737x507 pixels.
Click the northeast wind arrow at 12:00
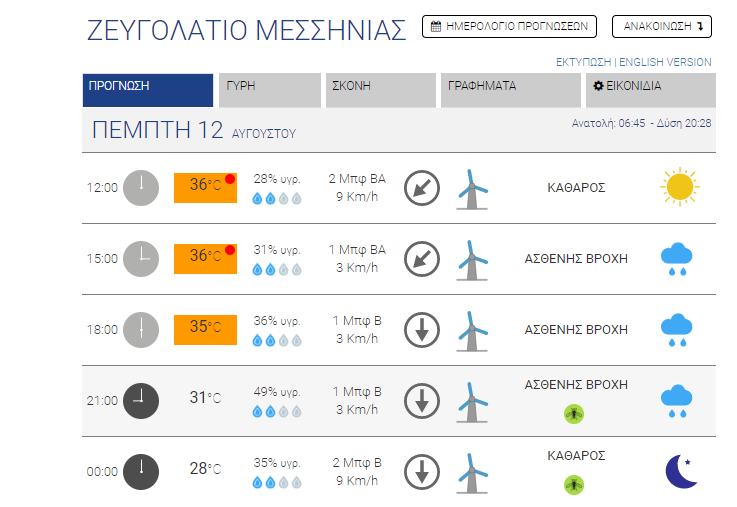coord(422,188)
